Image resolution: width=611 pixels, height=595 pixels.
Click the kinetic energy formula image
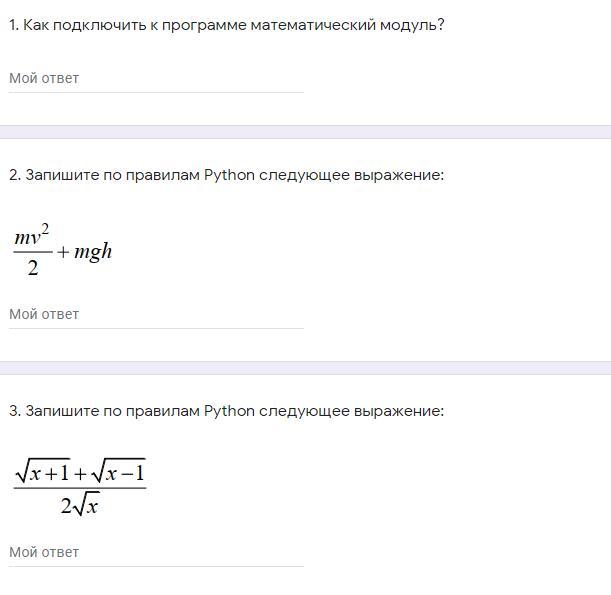(x=62, y=251)
